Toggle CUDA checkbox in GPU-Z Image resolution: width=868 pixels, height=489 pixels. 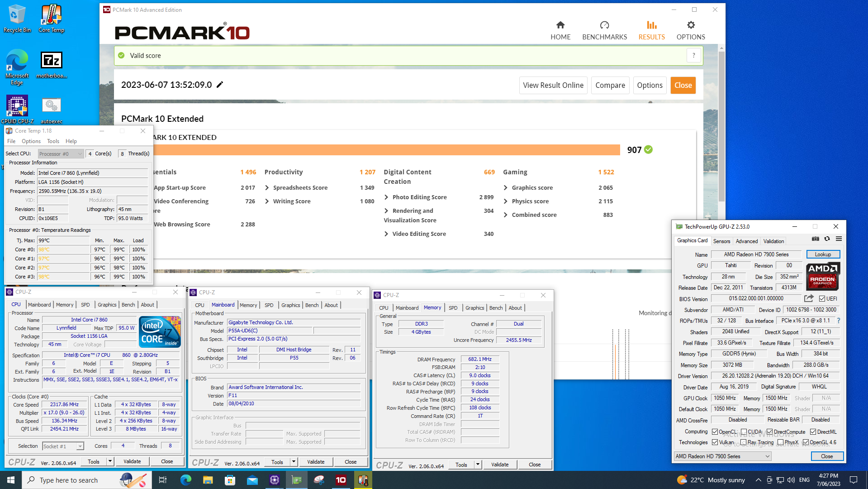click(x=744, y=432)
